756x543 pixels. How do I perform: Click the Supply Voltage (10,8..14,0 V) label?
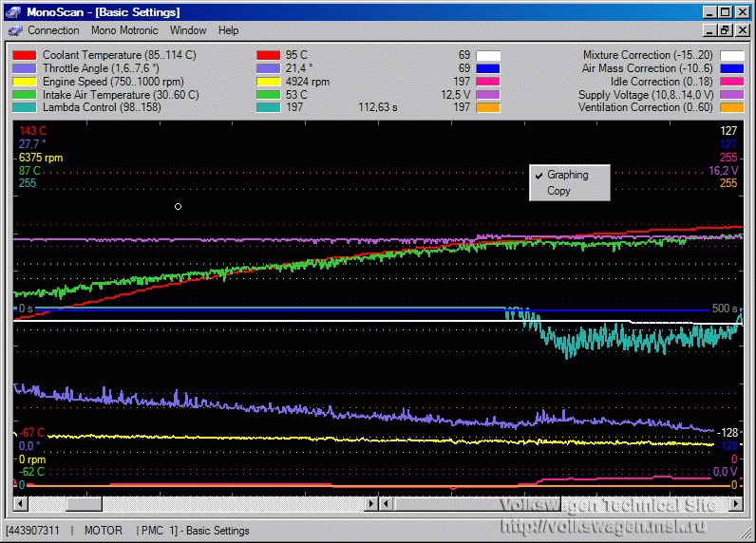(646, 94)
